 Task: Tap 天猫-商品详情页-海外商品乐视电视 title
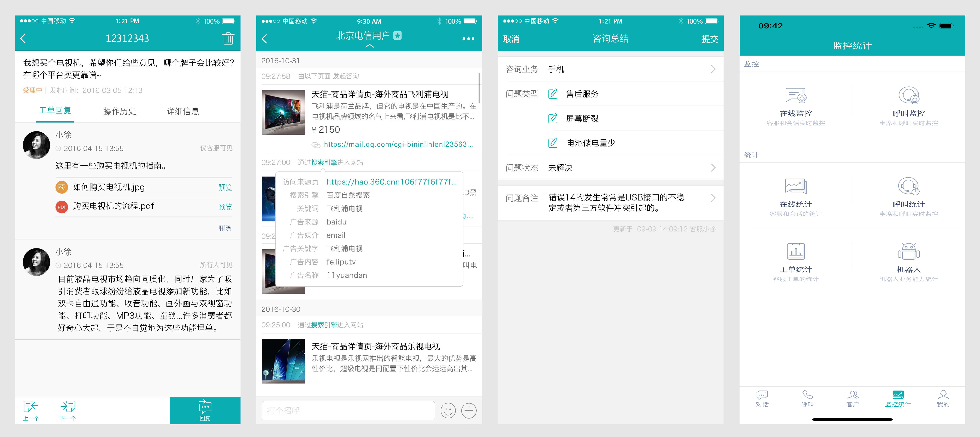click(x=376, y=347)
